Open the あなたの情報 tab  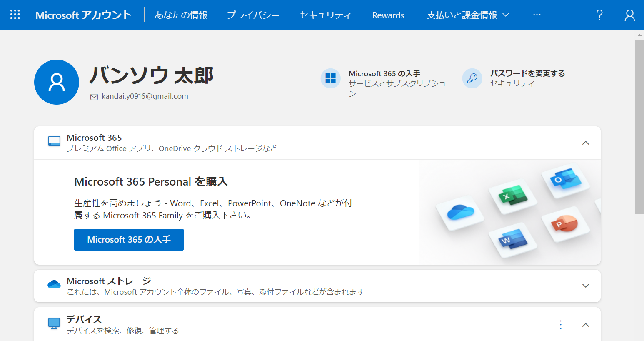[181, 15]
